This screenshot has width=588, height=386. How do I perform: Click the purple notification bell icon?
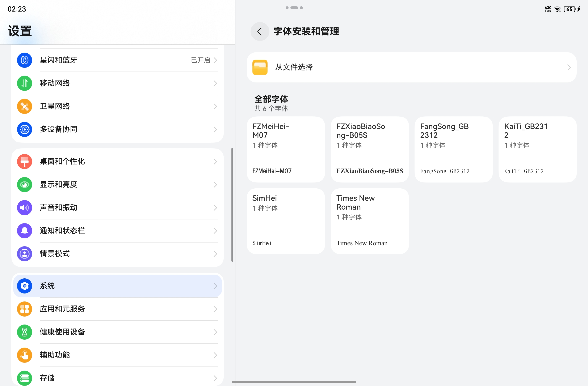pyautogui.click(x=24, y=231)
